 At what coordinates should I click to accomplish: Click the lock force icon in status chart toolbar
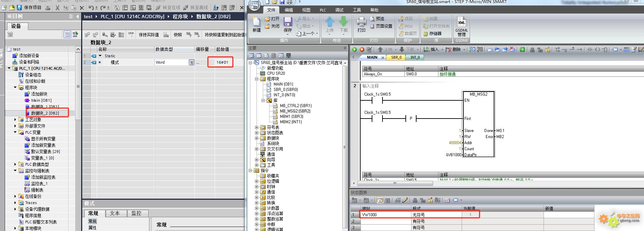pos(415,200)
